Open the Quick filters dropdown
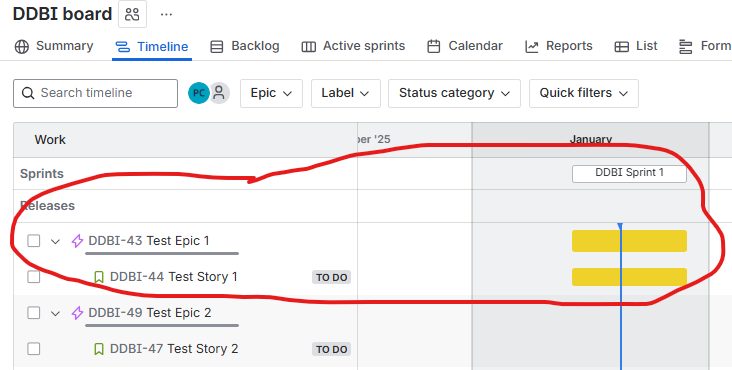Image resolution: width=732 pixels, height=370 pixels. tap(584, 93)
